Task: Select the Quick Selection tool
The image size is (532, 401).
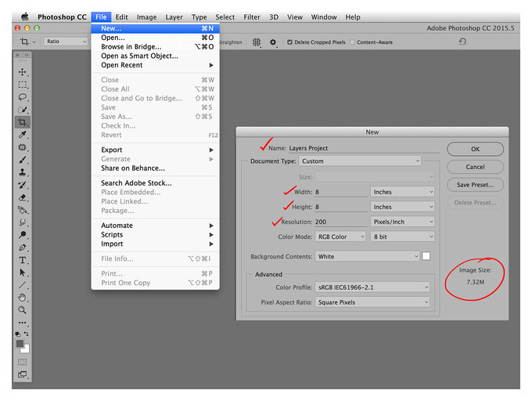Action: pyautogui.click(x=23, y=110)
